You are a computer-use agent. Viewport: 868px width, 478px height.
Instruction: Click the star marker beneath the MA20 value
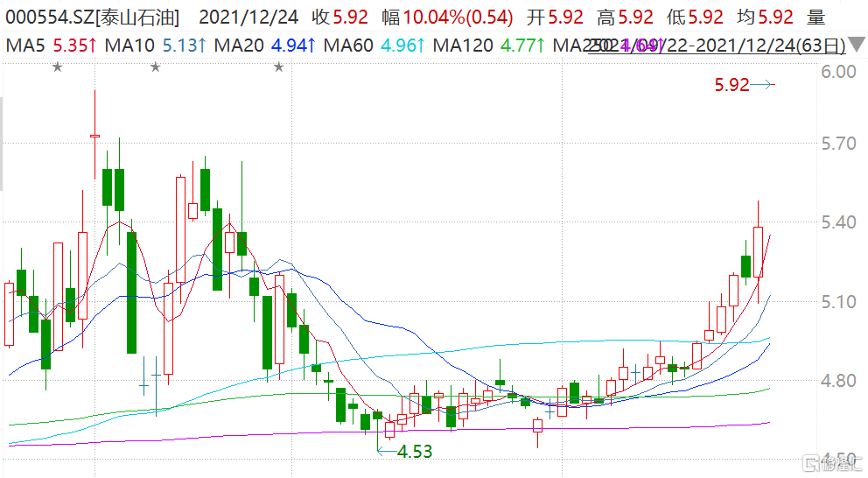pyautogui.click(x=279, y=67)
